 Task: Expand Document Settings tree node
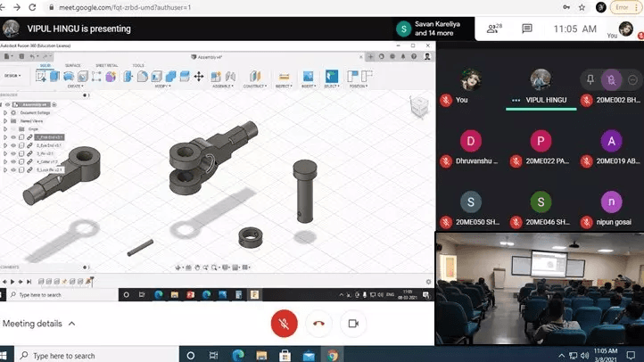[5, 113]
